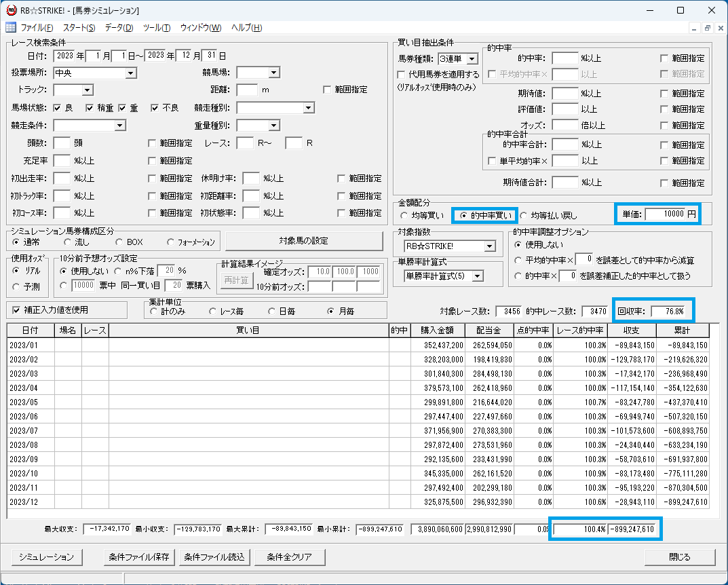This screenshot has height=585, width=728.
Task: Click the オッズ 倍以上 input field
Action: pos(564,125)
